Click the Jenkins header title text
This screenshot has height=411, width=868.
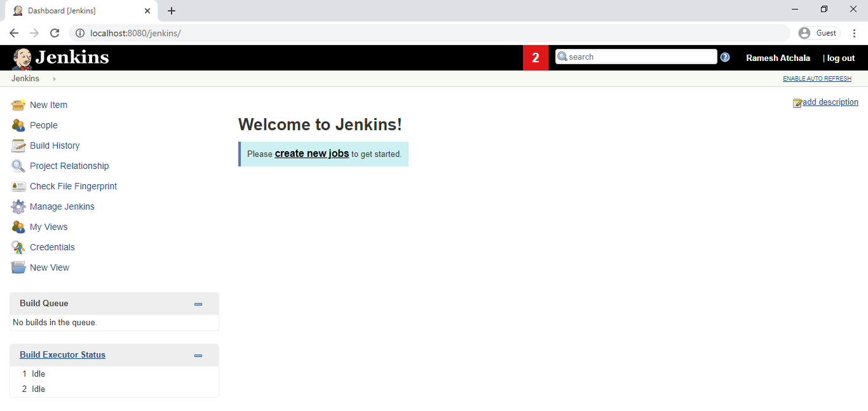click(x=72, y=57)
